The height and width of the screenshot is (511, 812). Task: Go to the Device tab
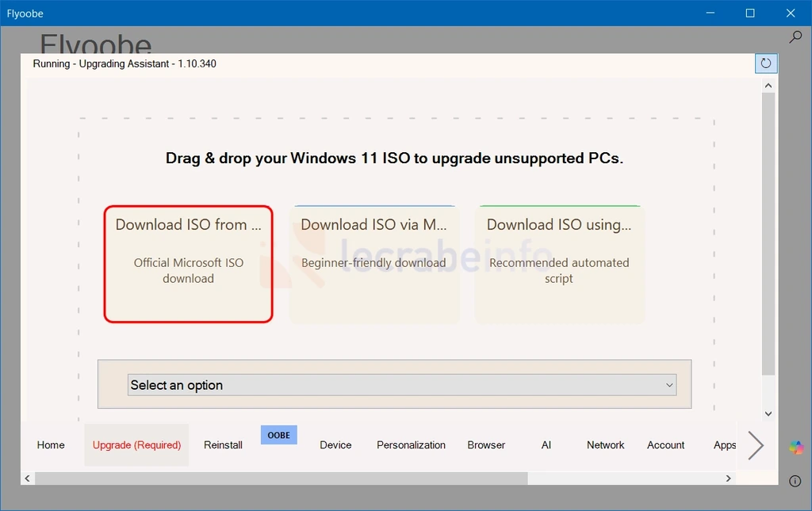(335, 444)
